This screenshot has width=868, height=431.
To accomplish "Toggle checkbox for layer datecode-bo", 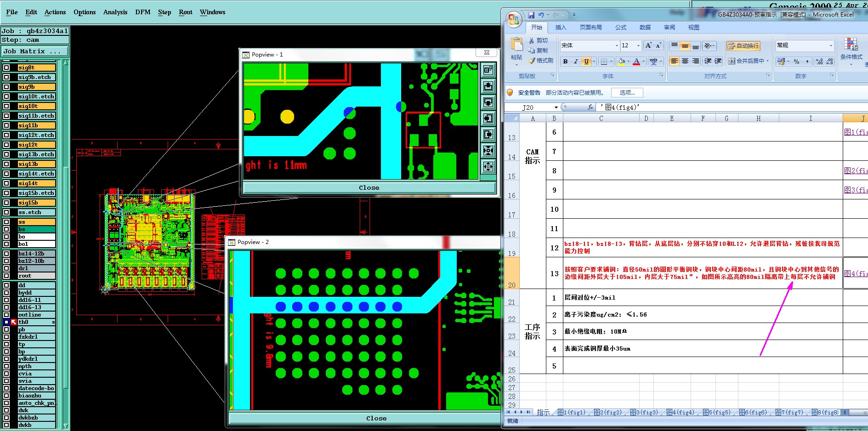I will click(x=6, y=388).
